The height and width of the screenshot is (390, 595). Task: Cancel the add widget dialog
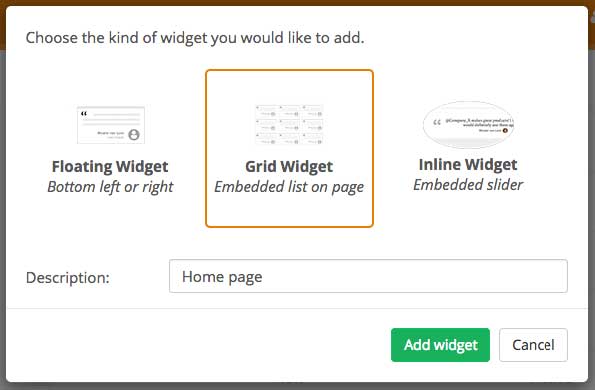(533, 345)
